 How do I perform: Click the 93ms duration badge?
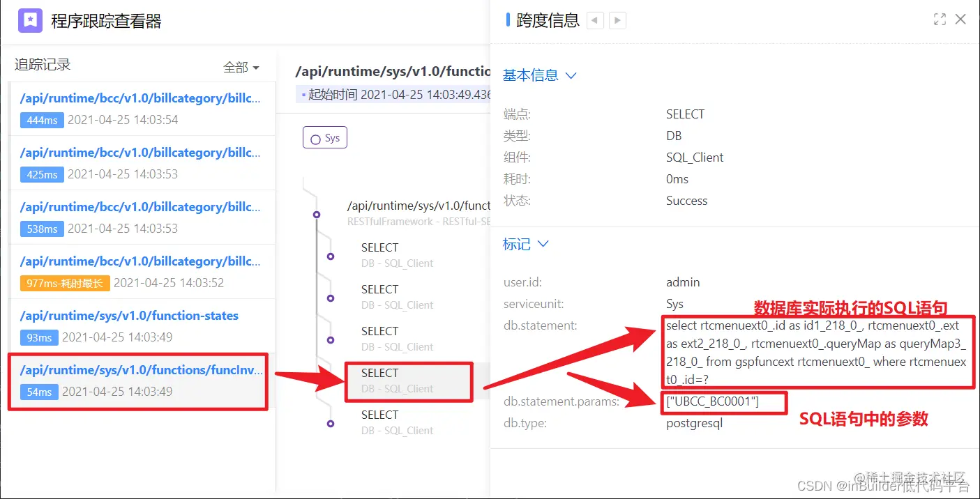tap(39, 337)
